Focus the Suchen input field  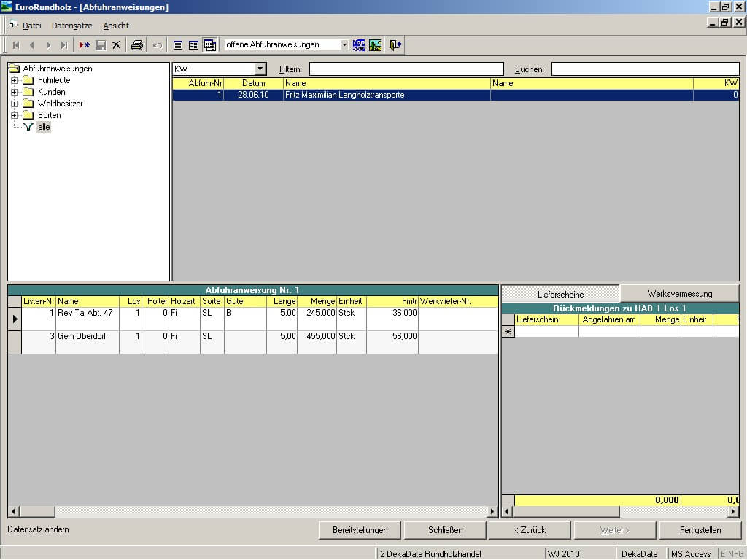[x=646, y=69]
